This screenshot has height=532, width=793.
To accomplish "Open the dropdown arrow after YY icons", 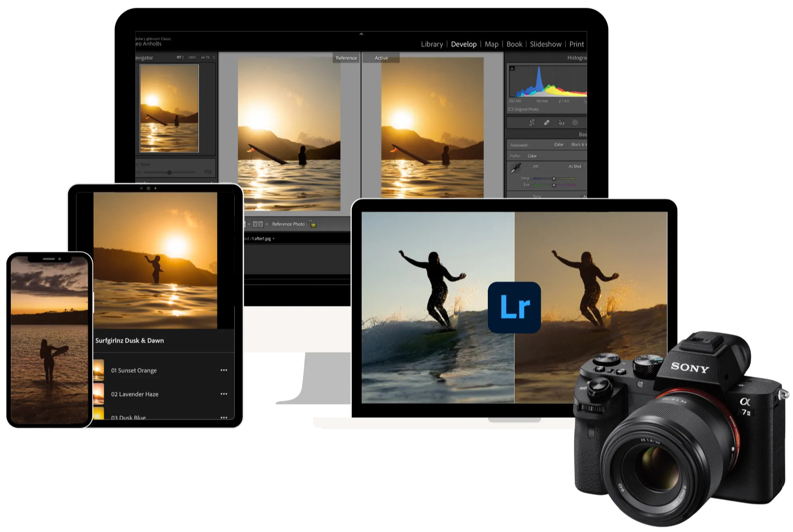I will [267, 224].
